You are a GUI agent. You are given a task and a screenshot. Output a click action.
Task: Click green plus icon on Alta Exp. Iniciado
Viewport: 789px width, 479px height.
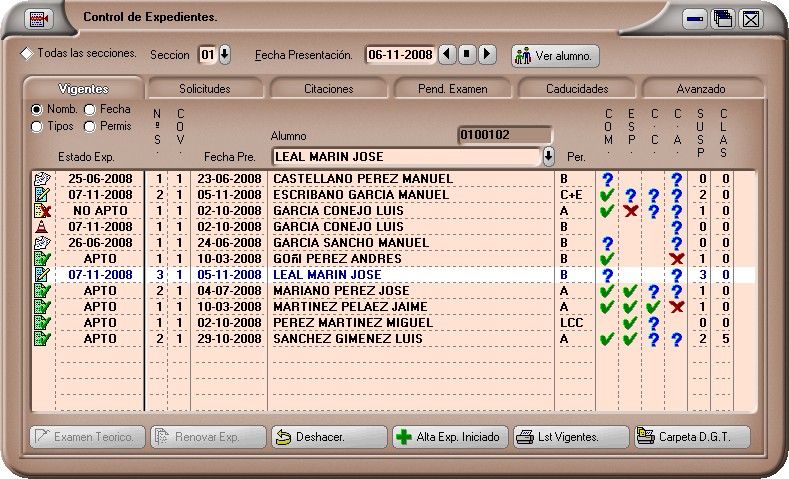[403, 437]
